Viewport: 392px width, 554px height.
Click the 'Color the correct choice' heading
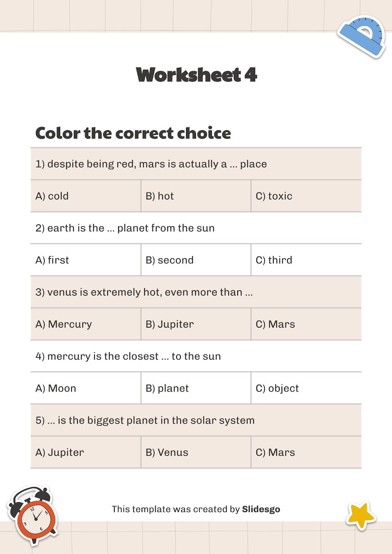tap(133, 133)
